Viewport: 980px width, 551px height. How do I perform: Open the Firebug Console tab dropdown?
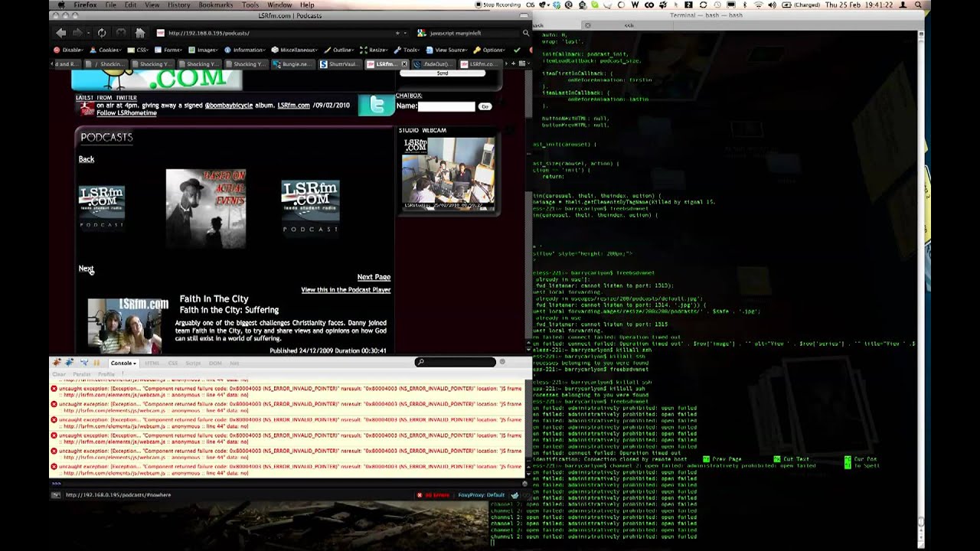click(123, 363)
